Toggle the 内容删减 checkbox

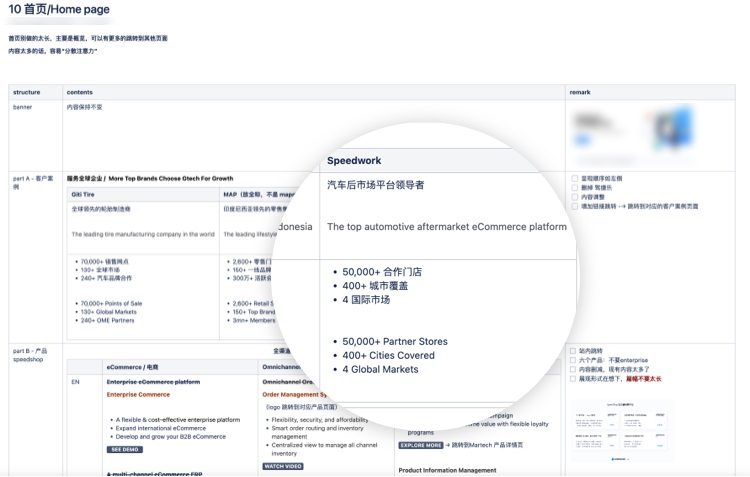coord(572,370)
